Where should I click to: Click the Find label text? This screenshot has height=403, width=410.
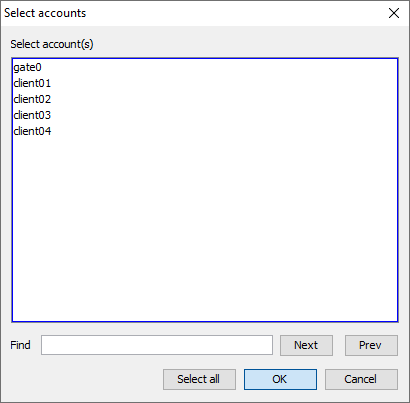pyautogui.click(x=20, y=345)
